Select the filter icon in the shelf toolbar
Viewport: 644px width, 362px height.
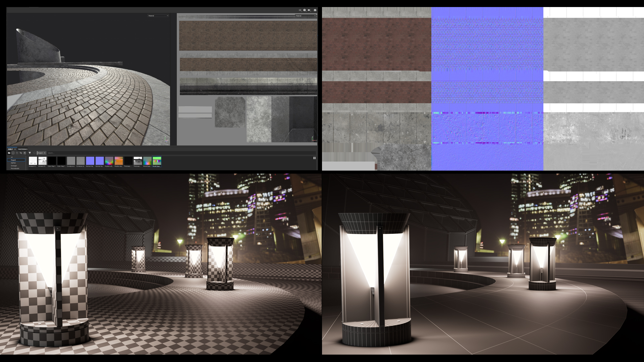tap(30, 153)
